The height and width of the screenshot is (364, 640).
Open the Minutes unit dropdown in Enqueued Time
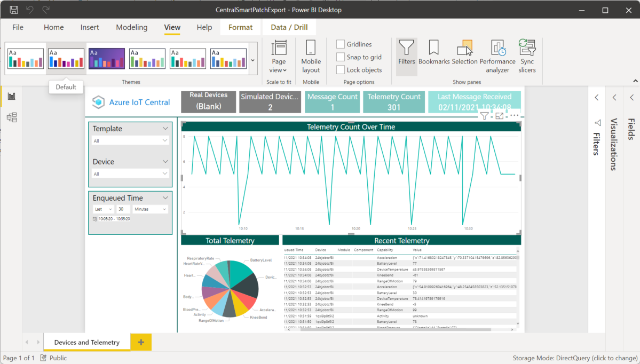tap(150, 209)
